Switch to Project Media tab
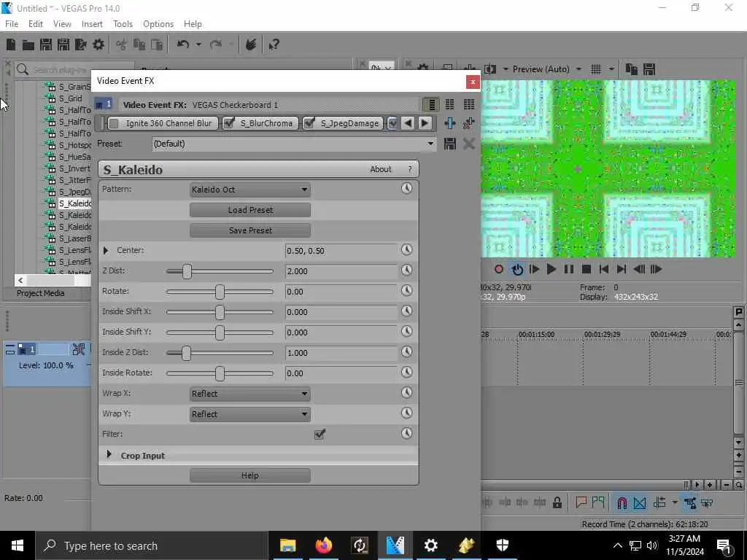Screen dimensions: 747x560 point(41,293)
